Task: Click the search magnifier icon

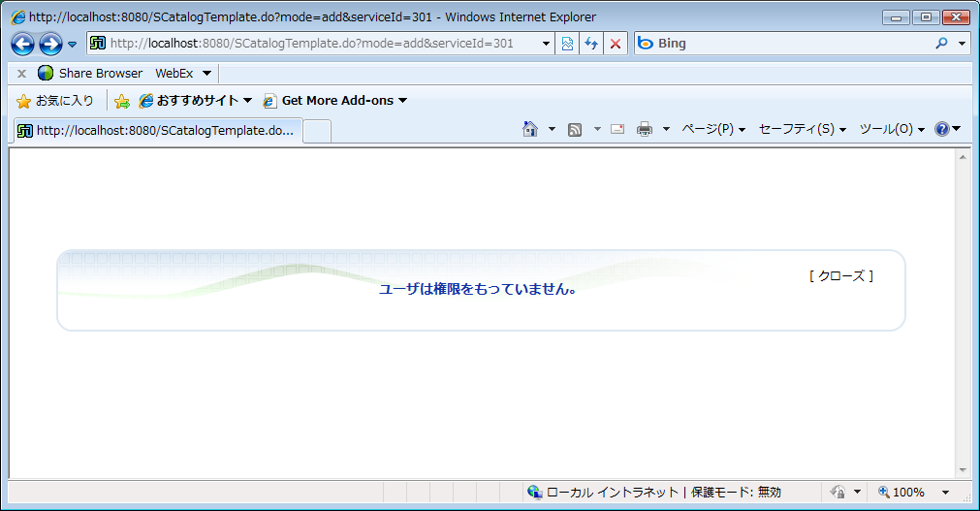Action: point(941,44)
